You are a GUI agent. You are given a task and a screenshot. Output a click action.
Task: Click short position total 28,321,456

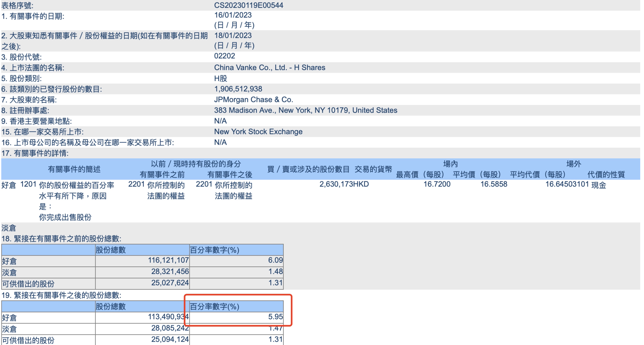point(170,271)
